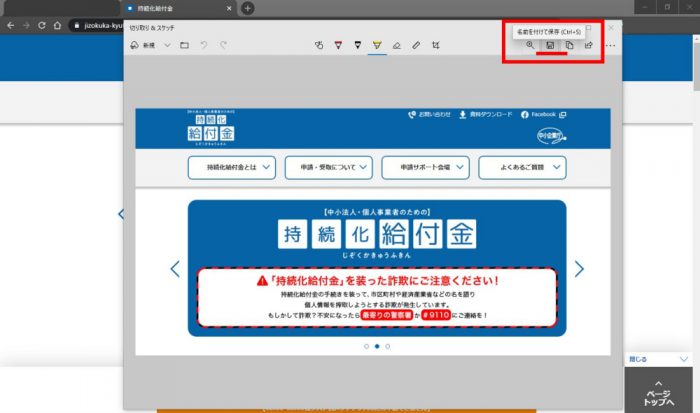Undo the last edit in Snip & Sketch
This screenshot has height=413, width=700.
(204, 45)
